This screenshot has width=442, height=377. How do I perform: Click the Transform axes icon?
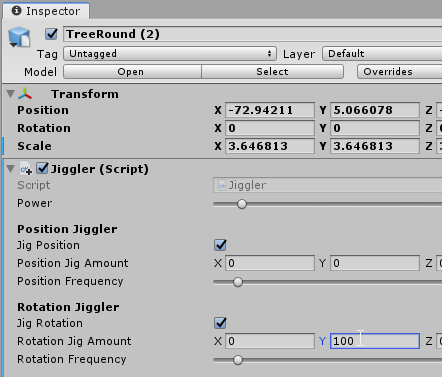25,94
